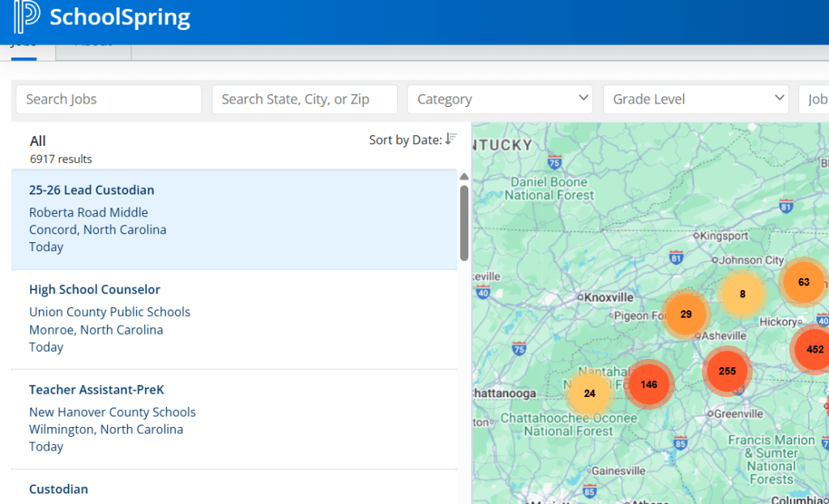
Task: Click the map cluster marker showing 452
Action: (814, 349)
